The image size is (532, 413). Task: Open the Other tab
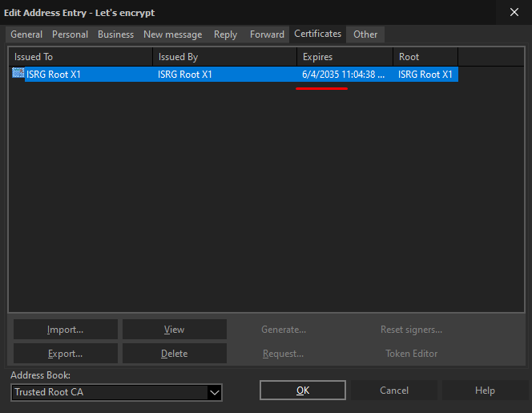click(x=365, y=34)
